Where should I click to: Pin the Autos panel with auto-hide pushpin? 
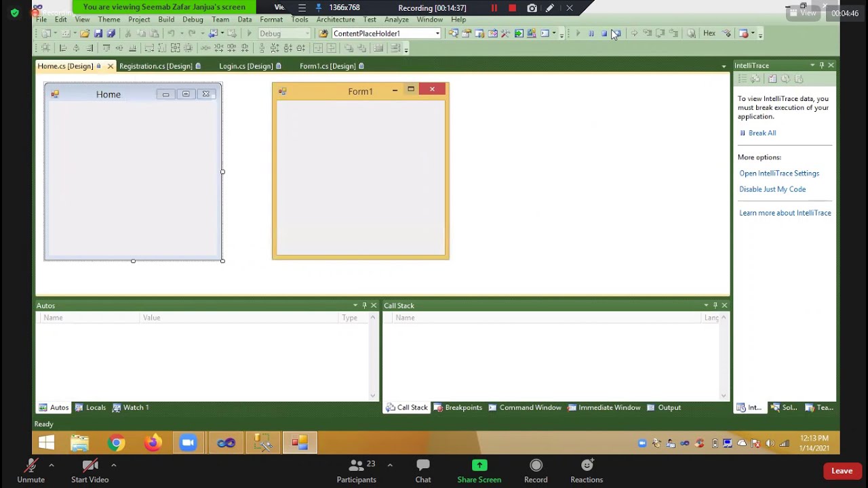[x=364, y=306]
